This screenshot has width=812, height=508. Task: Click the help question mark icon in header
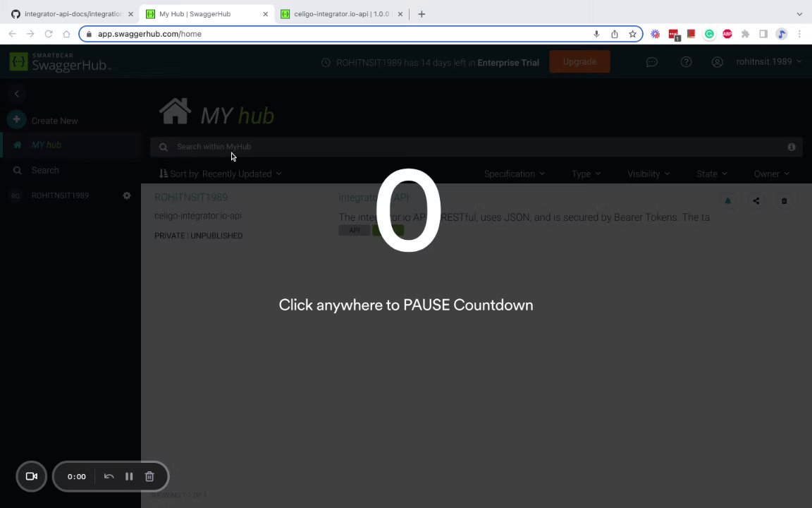(x=686, y=61)
